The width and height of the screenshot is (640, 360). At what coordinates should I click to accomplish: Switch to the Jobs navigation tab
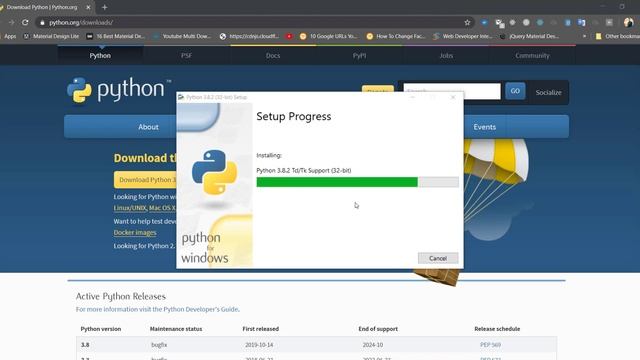tap(446, 56)
